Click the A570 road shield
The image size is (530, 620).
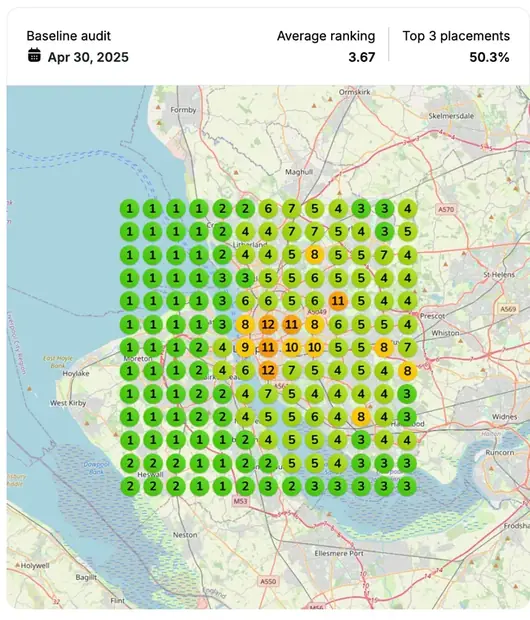pos(446,209)
